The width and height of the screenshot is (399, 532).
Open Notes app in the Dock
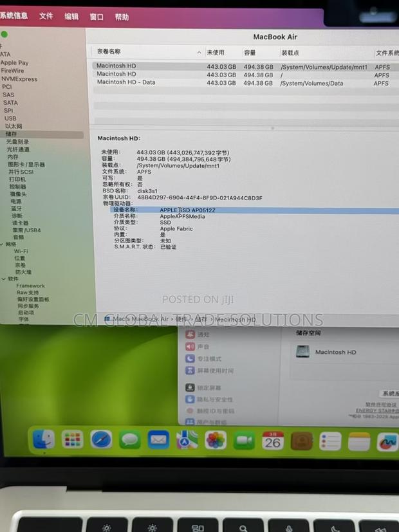coord(359,442)
